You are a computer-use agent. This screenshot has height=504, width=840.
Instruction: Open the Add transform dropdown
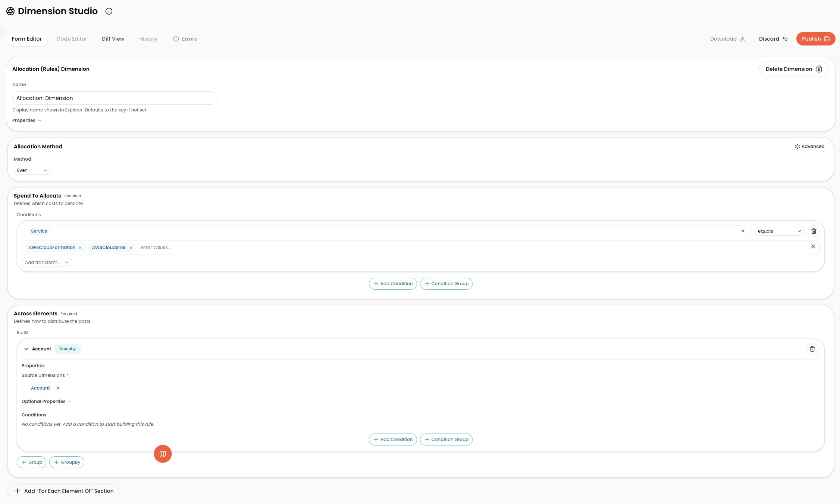click(47, 262)
